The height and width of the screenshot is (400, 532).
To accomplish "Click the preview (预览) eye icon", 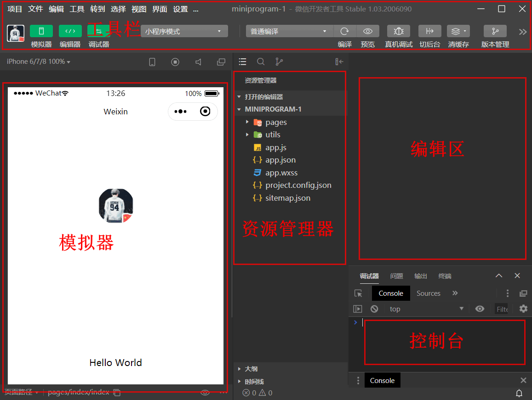I will coord(368,31).
